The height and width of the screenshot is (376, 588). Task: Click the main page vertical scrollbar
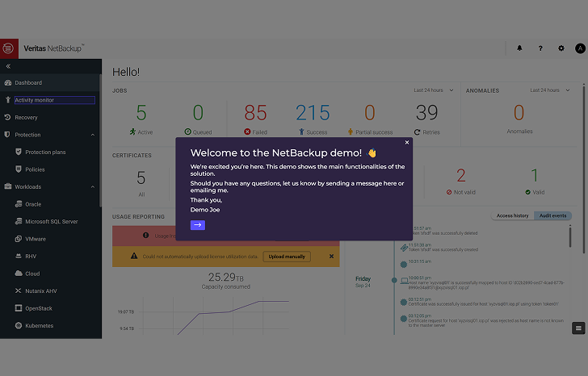583,169
